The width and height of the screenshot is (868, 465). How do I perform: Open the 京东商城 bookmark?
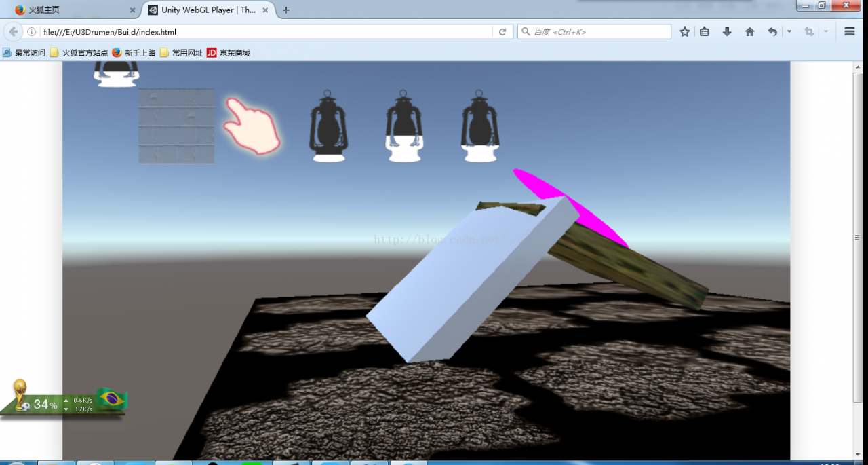(x=229, y=52)
